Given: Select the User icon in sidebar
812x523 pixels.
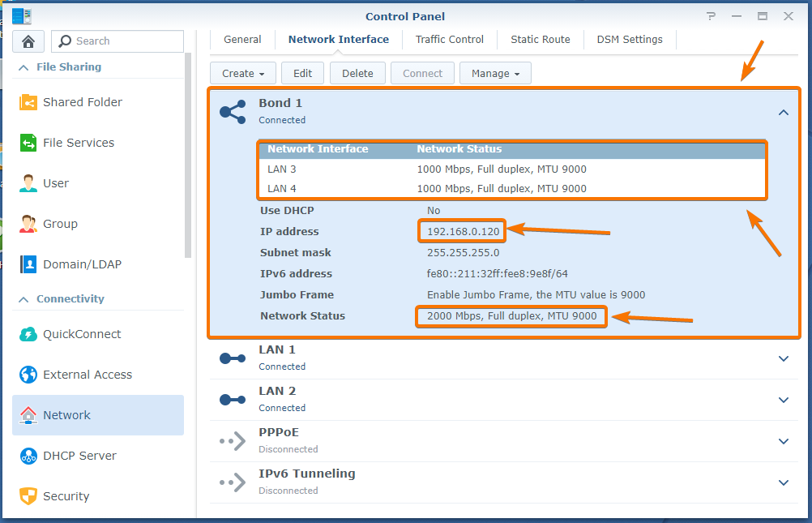Looking at the screenshot, I should pos(29,183).
